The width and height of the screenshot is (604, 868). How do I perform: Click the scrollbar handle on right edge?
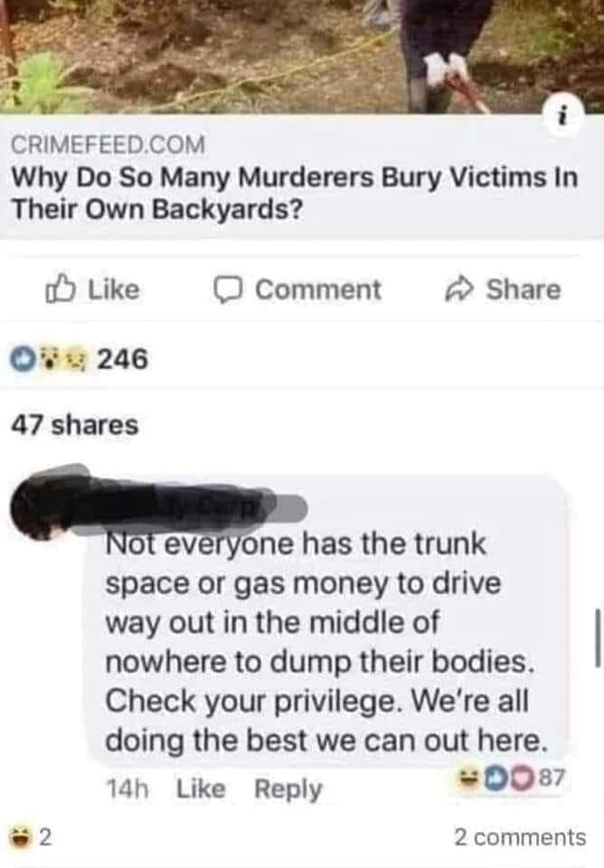click(598, 637)
